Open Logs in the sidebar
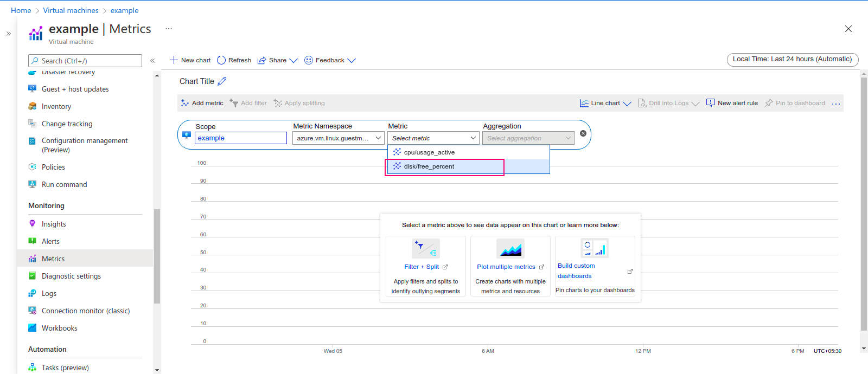The width and height of the screenshot is (868, 374). (49, 294)
